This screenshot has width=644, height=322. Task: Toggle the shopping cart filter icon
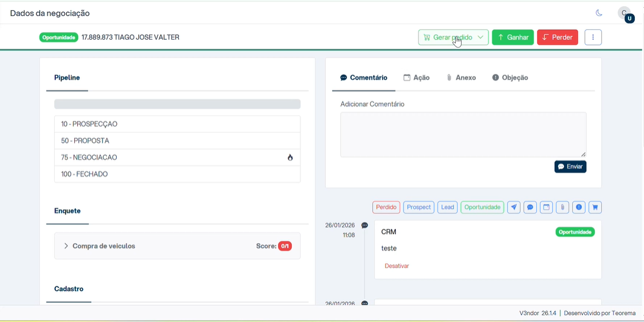coord(595,207)
